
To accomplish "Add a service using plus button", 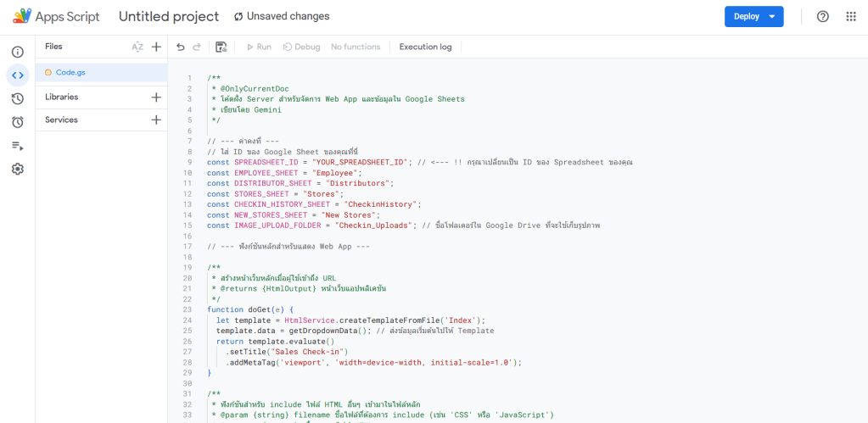I will [x=156, y=120].
